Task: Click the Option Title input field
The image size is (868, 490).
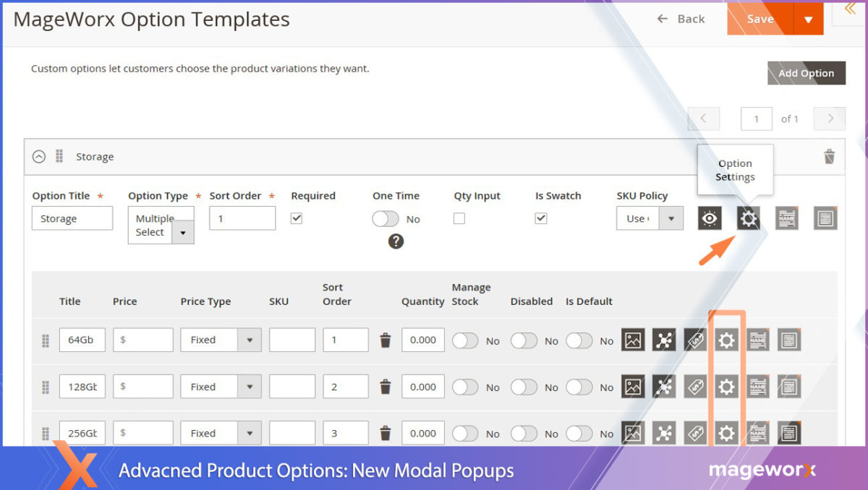Action: pos(72,218)
